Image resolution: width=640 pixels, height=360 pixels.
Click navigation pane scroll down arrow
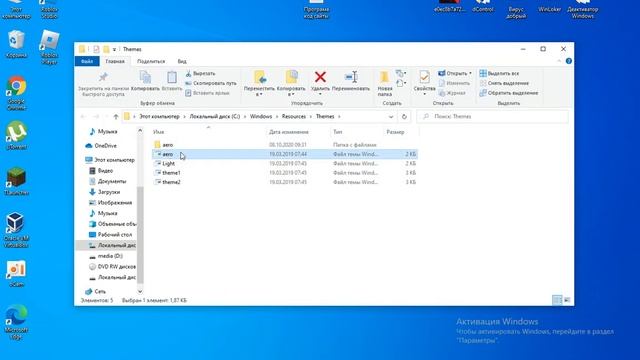tap(140, 291)
